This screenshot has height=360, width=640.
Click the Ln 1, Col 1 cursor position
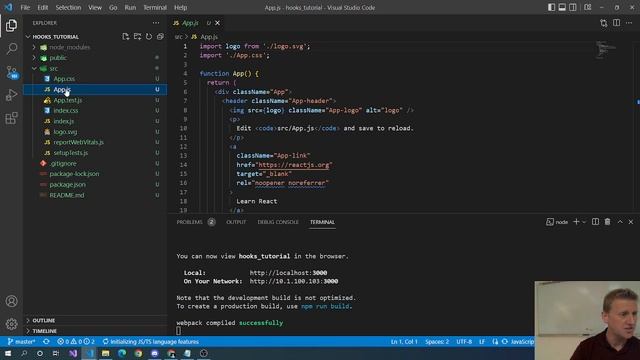point(404,342)
